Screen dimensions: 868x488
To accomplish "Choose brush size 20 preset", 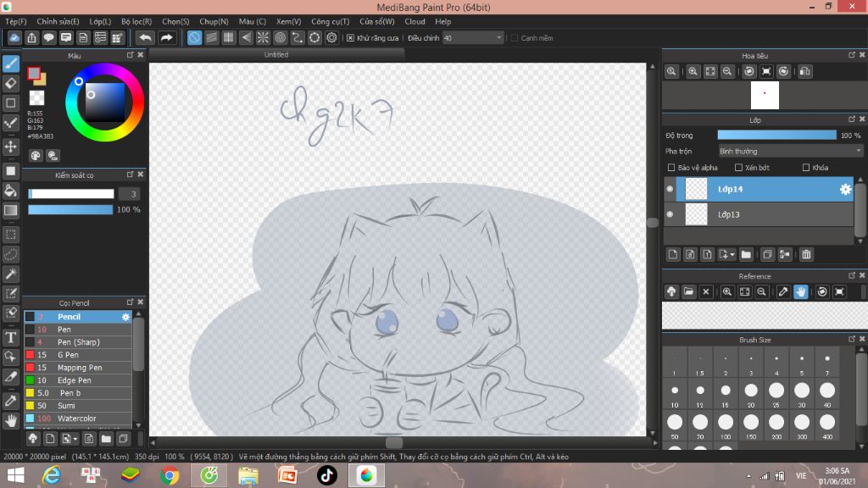I will pyautogui.click(x=751, y=395).
